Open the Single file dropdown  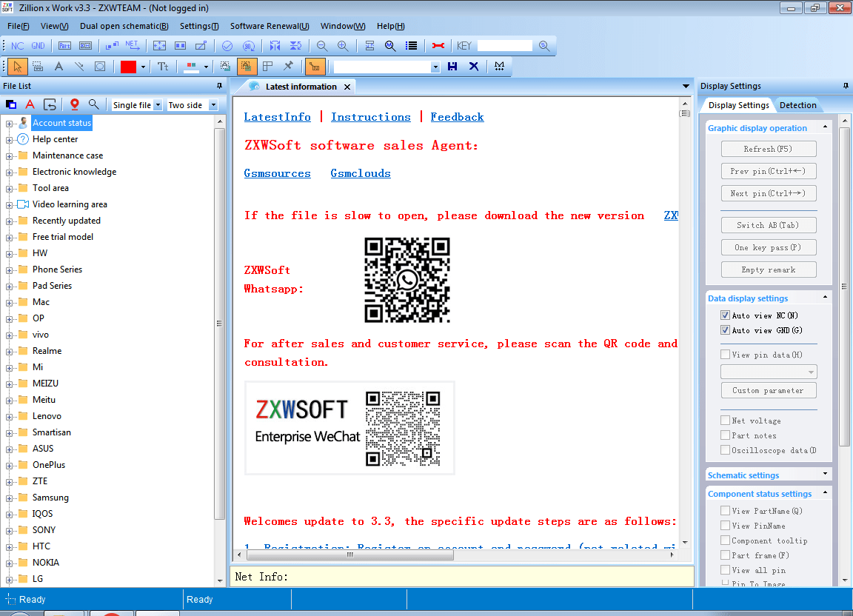[x=158, y=105]
